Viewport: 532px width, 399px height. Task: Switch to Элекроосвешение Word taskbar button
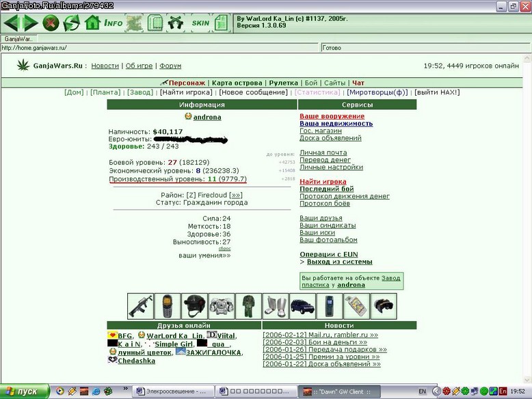tap(173, 391)
